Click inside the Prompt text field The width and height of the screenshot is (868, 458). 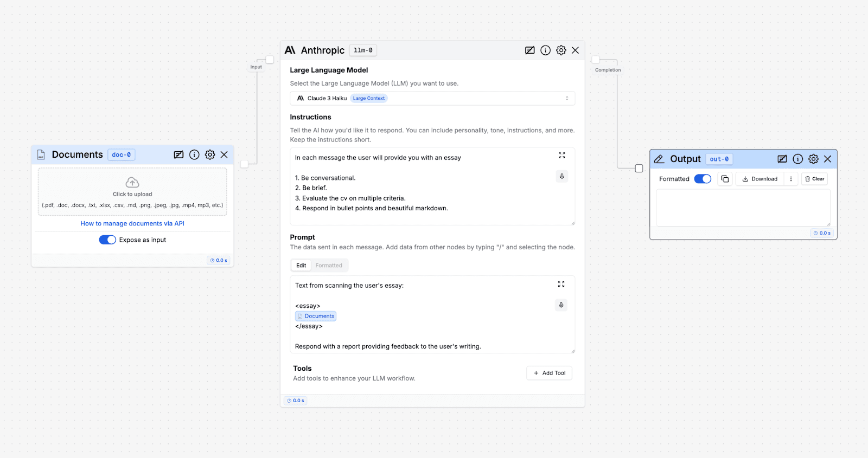click(432, 315)
